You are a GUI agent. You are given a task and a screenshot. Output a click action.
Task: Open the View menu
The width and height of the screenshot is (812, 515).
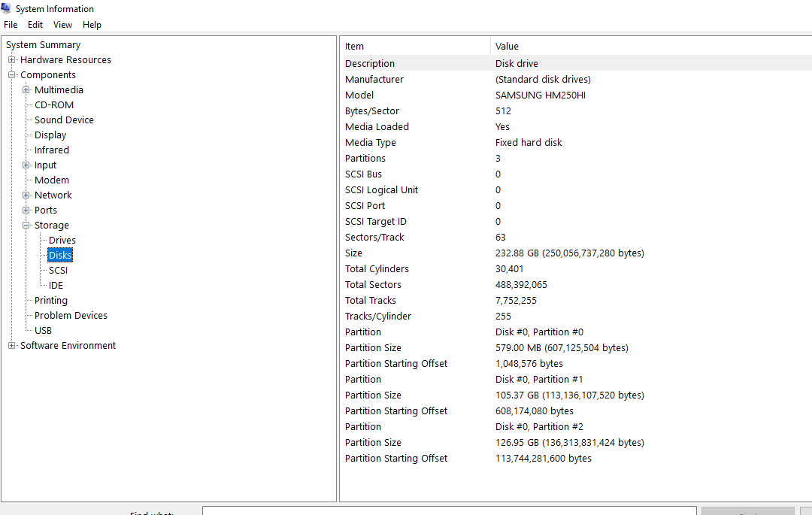(62, 24)
